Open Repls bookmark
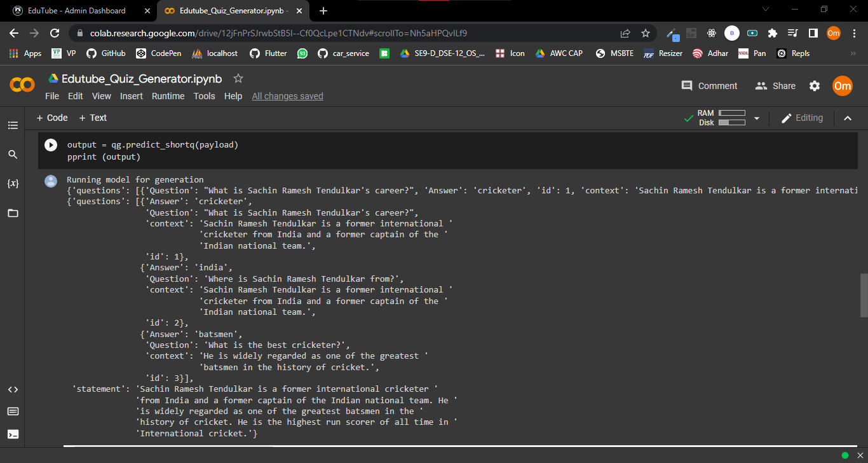Screen dimensions: 868x463 pos(793,53)
